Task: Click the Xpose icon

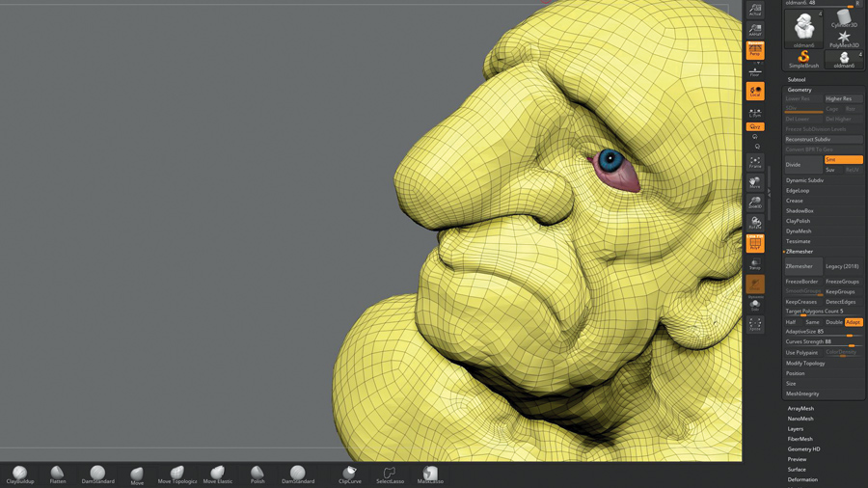Action: (x=755, y=324)
